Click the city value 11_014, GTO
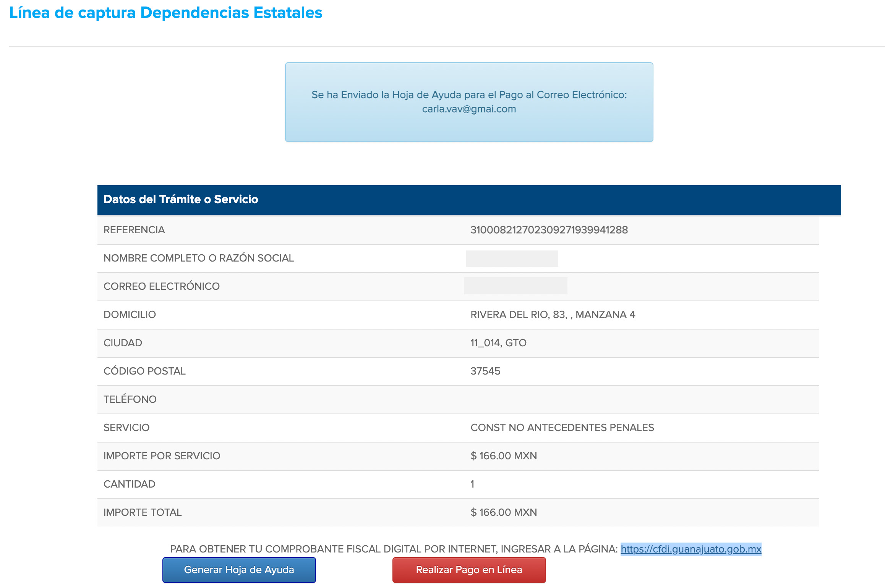Screen dimensions: 885x588 click(x=498, y=343)
